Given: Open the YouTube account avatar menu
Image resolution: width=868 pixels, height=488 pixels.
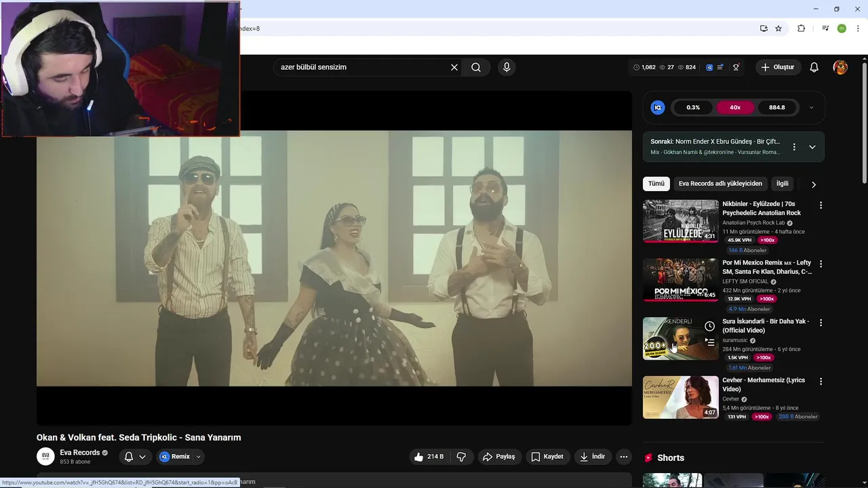Looking at the screenshot, I should pyautogui.click(x=840, y=67).
